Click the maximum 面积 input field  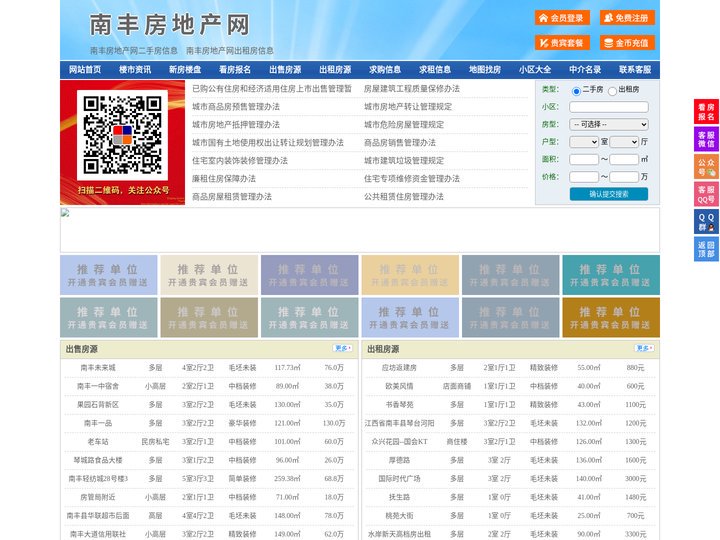pos(624,159)
